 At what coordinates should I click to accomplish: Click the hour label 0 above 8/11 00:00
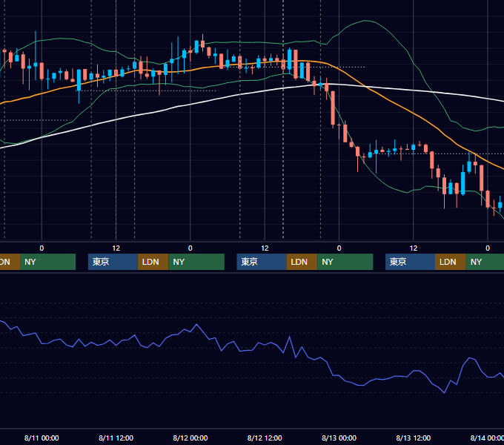coord(42,248)
